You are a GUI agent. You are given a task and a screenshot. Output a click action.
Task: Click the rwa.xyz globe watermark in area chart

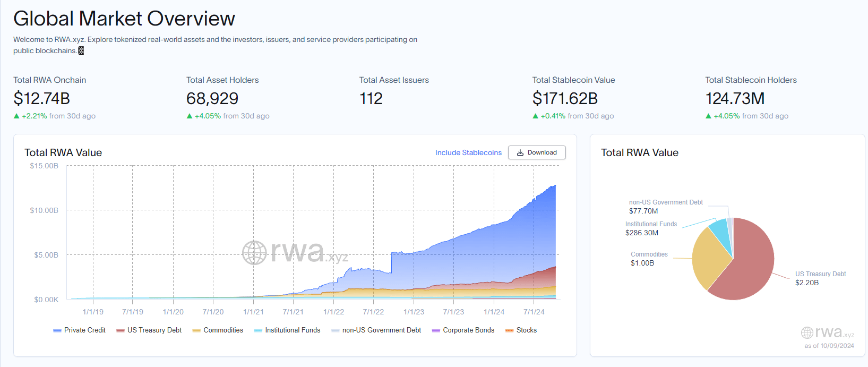pyautogui.click(x=254, y=253)
